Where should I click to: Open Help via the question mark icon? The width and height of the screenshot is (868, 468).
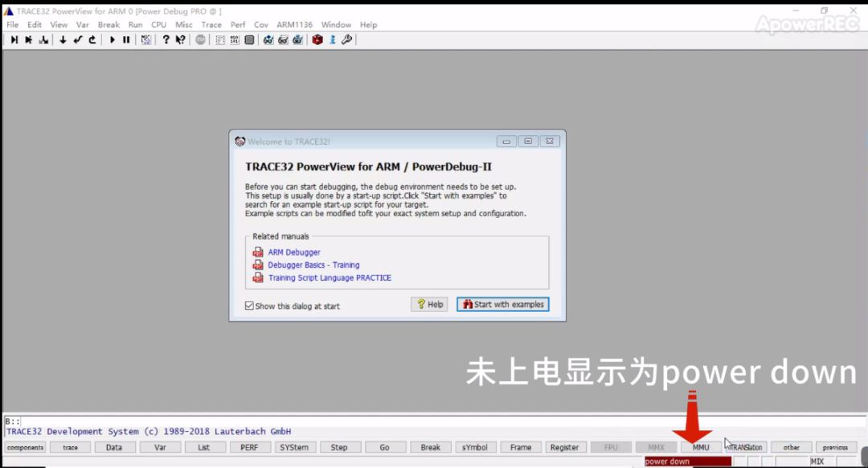[167, 39]
